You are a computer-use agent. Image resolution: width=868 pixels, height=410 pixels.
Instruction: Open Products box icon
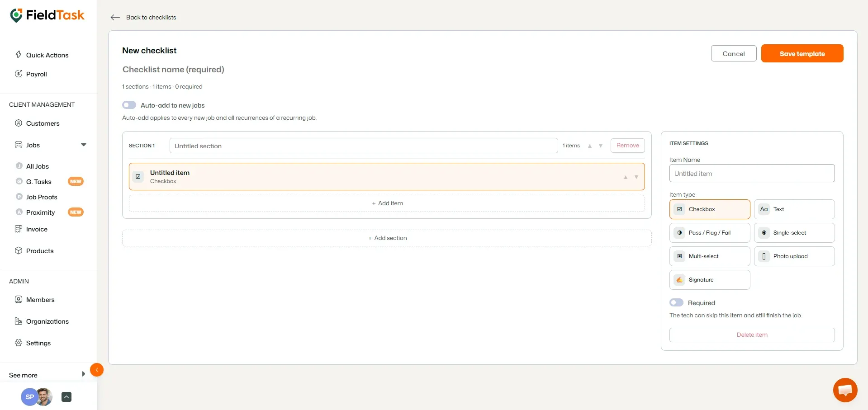(19, 250)
